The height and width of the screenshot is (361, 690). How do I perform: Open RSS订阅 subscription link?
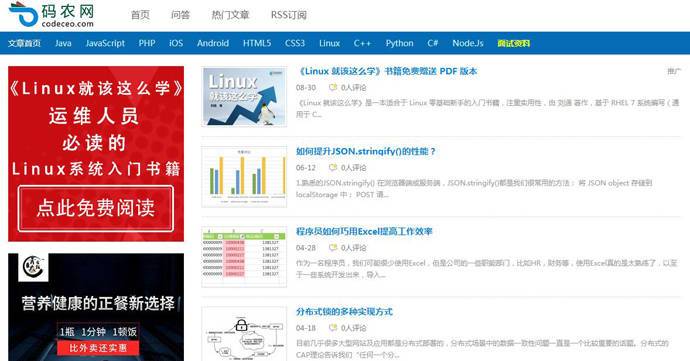pos(289,15)
